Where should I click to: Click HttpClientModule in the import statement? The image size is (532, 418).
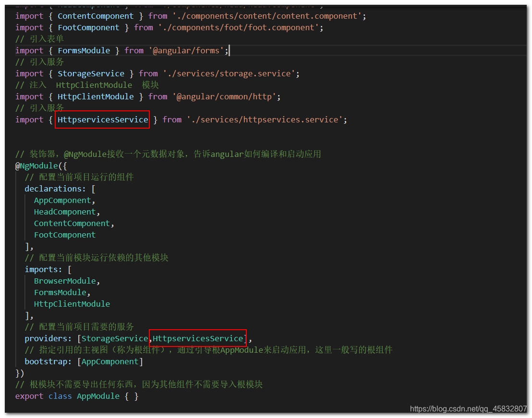(96, 96)
